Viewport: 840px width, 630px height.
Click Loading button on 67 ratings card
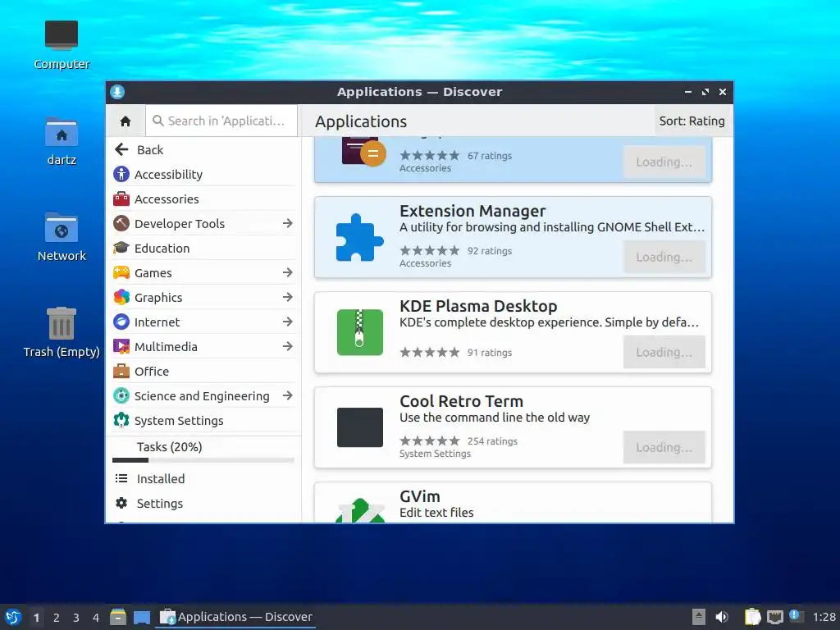click(x=664, y=162)
